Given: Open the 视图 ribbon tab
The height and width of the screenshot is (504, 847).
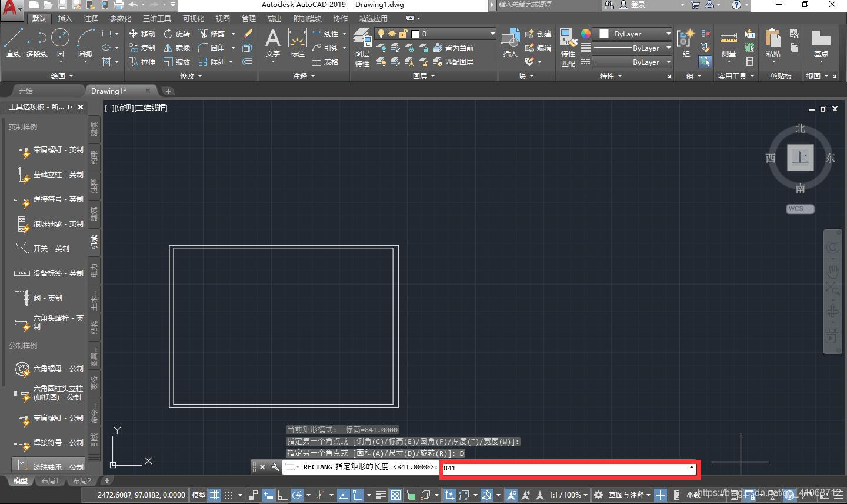Looking at the screenshot, I should pos(222,18).
